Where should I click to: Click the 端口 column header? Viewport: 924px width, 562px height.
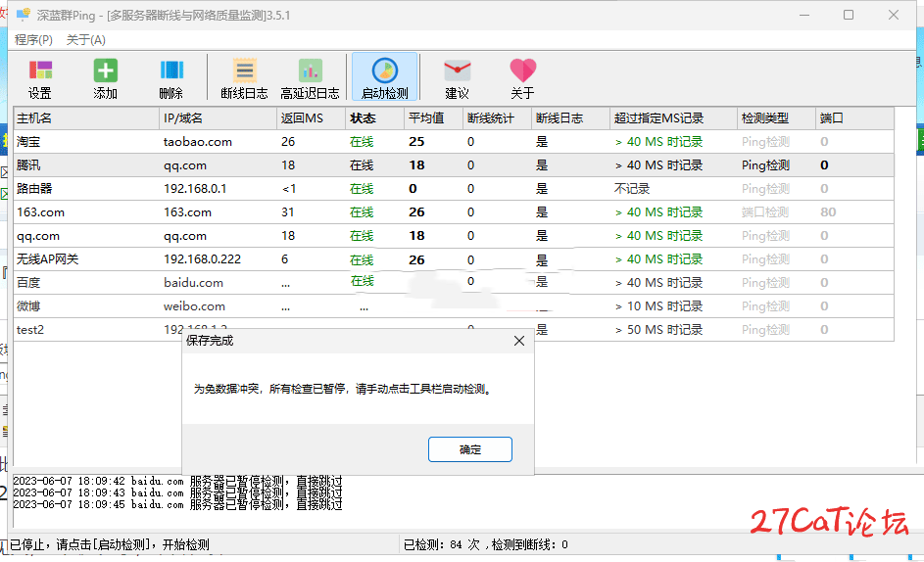(x=854, y=118)
